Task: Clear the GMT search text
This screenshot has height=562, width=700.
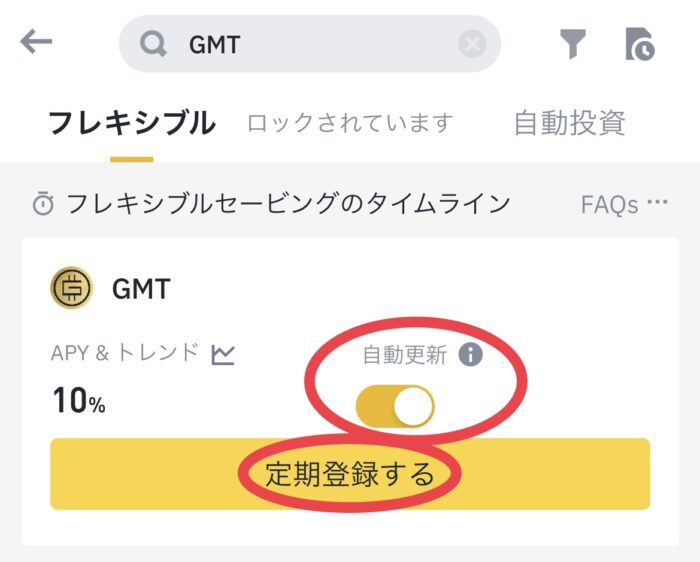Action: point(472,44)
